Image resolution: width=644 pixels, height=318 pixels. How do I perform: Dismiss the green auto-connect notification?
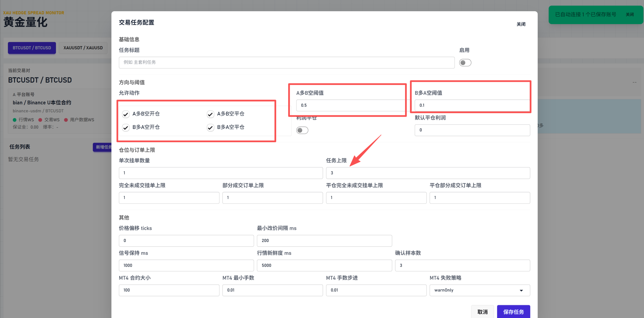(x=630, y=14)
